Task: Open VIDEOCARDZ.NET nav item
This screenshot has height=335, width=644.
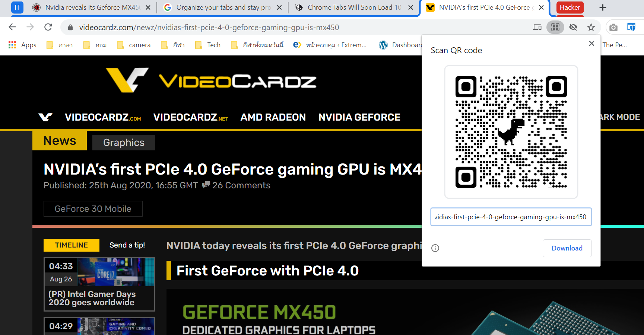Action: pos(191,117)
